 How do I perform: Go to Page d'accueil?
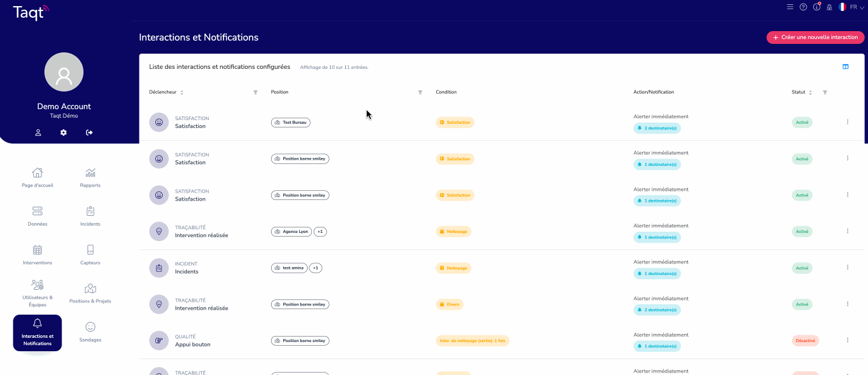(x=37, y=177)
